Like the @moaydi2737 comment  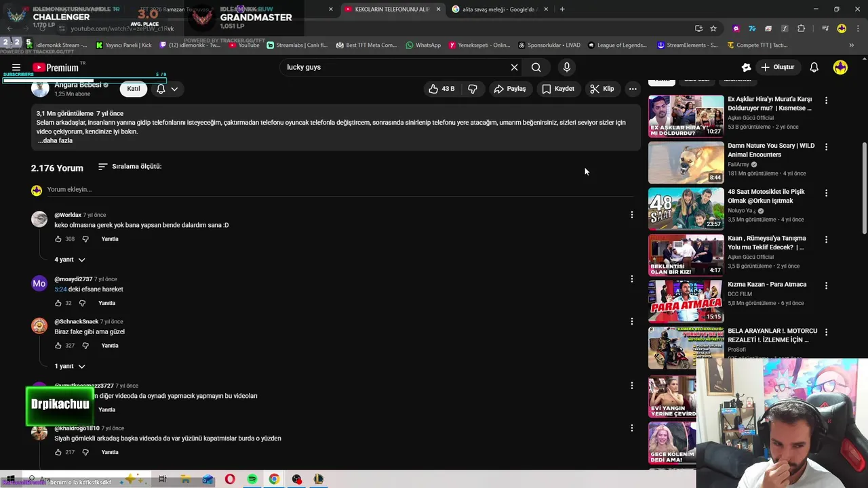58,303
